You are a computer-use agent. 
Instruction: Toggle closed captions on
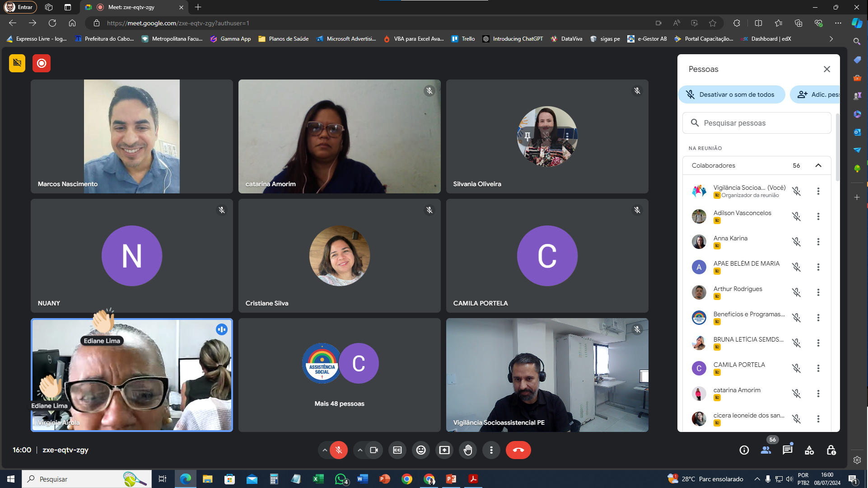397,450
